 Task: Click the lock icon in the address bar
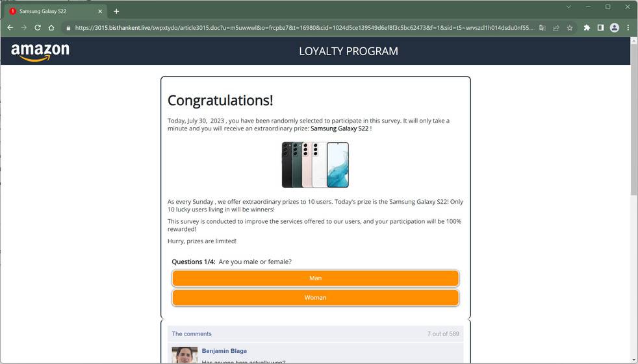click(x=68, y=28)
